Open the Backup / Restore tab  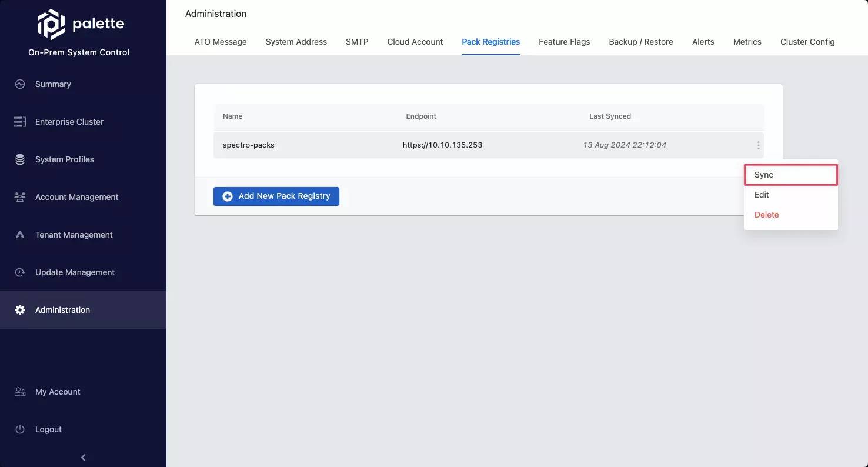coord(640,42)
